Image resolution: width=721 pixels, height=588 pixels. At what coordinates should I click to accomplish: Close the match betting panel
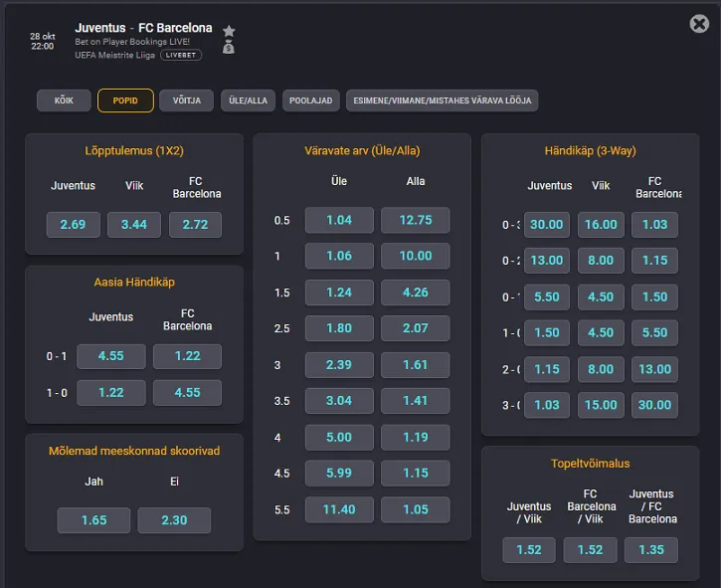coord(698,25)
